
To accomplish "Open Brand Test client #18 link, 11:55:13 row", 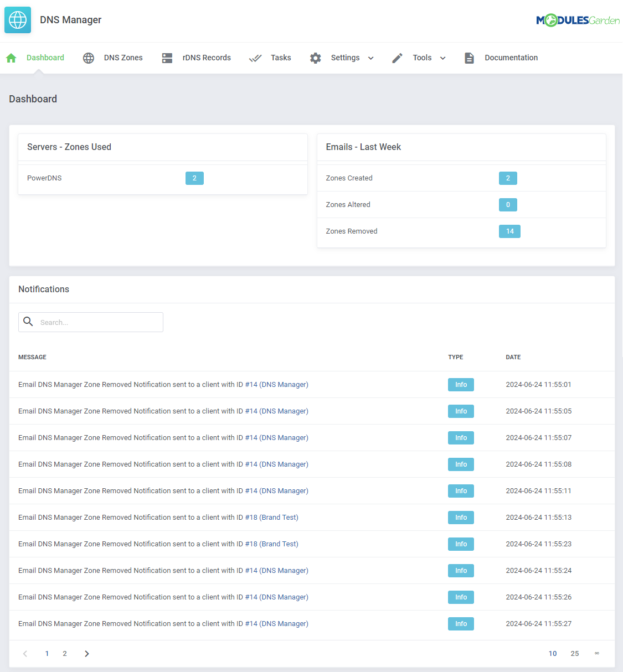I will coord(271,518).
